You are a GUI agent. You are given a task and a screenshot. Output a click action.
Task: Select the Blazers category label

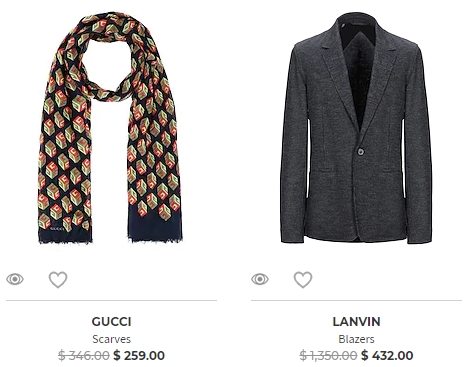tap(356, 339)
